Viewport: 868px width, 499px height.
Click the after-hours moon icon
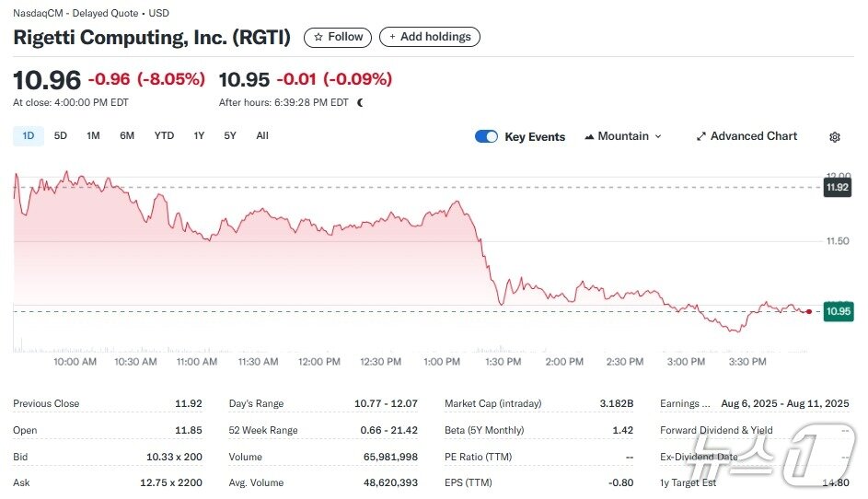point(360,103)
